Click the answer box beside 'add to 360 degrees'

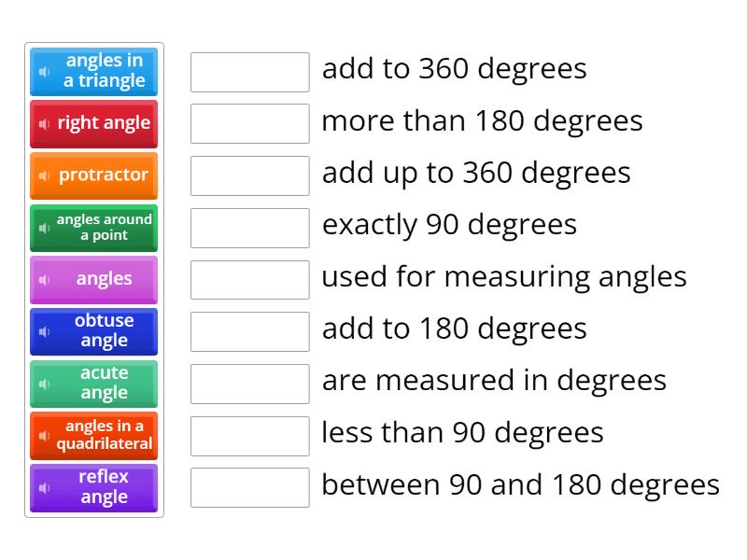[x=248, y=71]
